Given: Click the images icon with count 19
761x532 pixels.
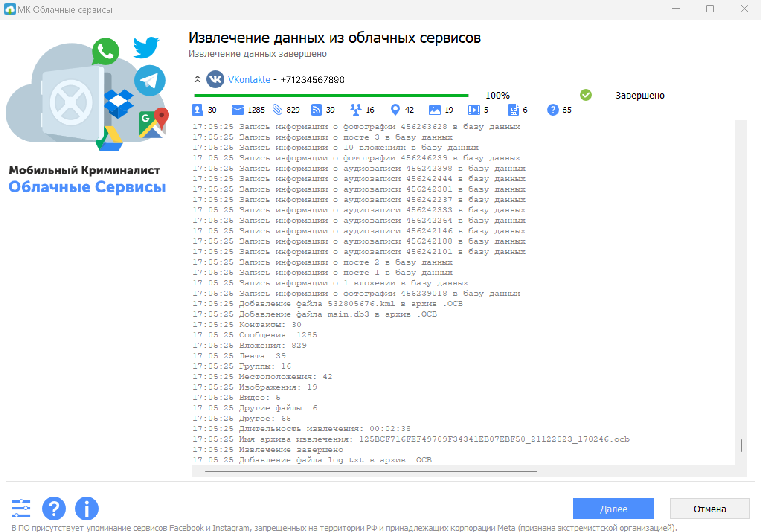Looking at the screenshot, I should pos(434,110).
